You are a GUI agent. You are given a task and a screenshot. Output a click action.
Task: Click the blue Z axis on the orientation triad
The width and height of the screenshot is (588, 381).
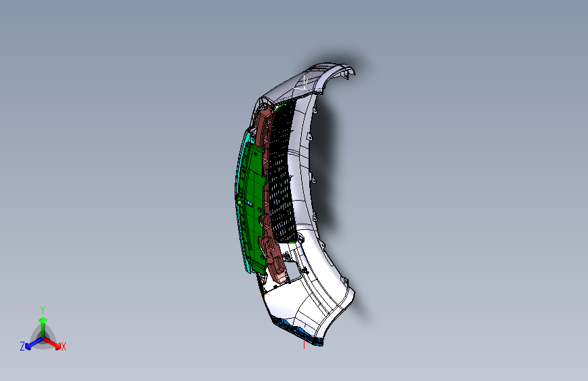(x=34, y=343)
